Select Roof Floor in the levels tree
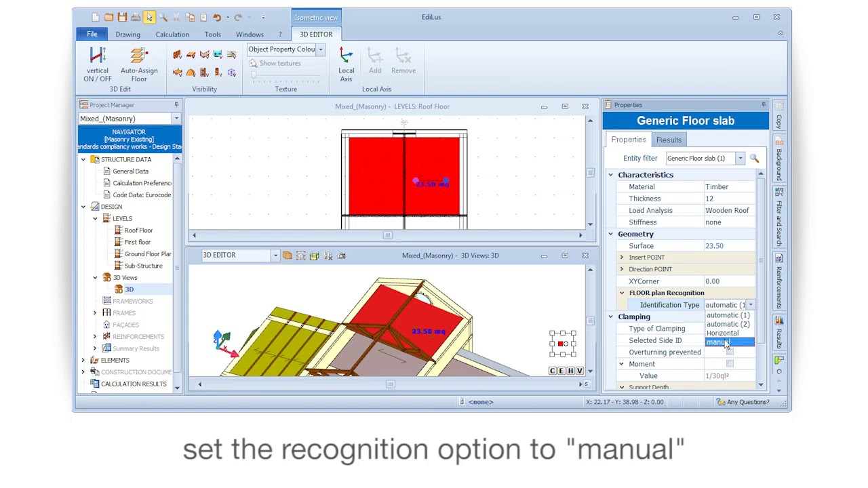Viewport: 868px width, 488px height. tap(138, 230)
